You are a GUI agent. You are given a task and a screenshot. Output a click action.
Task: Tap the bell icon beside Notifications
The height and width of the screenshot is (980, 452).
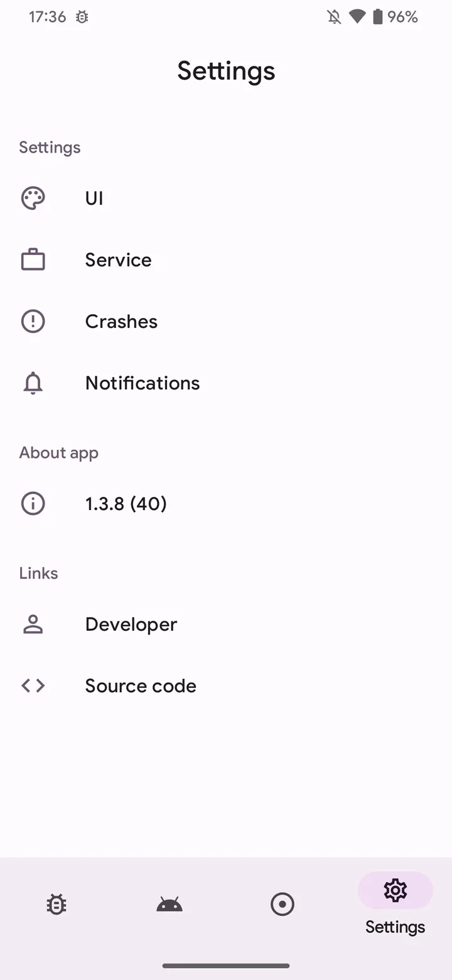pos(33,383)
